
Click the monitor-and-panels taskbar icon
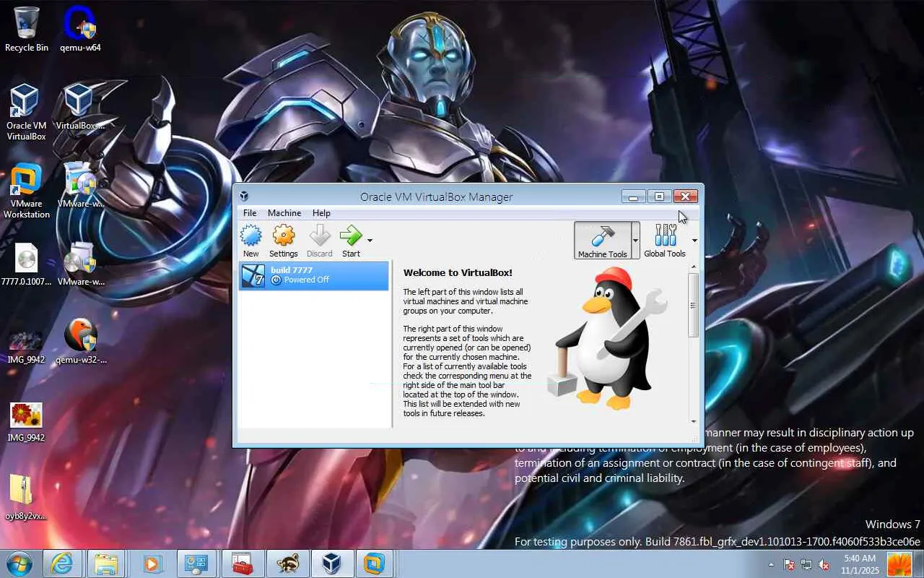(x=196, y=564)
